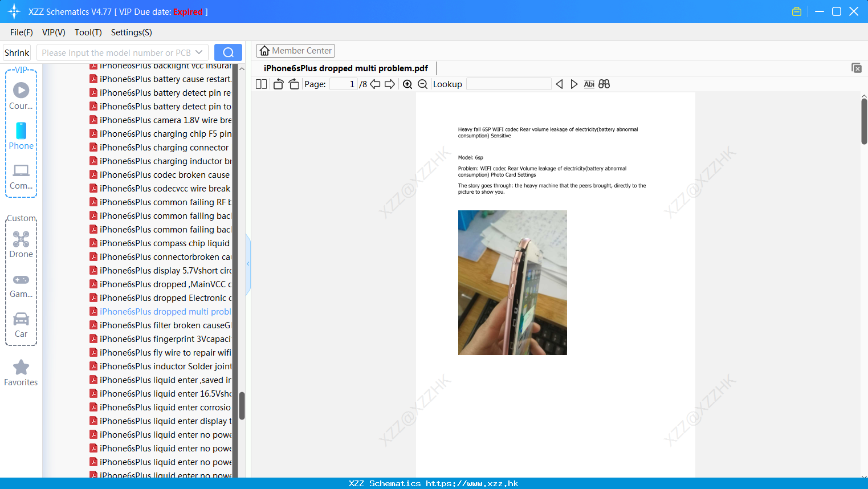868x489 pixels.
Task: Rotate the page counterclockwise
Action: pyautogui.click(x=278, y=84)
